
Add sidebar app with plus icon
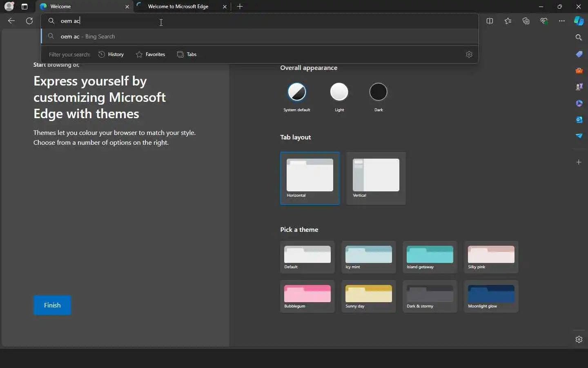click(579, 162)
